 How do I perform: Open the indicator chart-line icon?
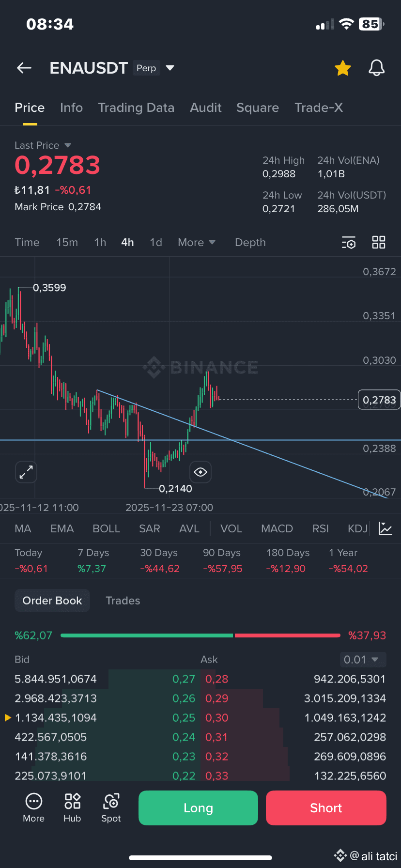(386, 528)
